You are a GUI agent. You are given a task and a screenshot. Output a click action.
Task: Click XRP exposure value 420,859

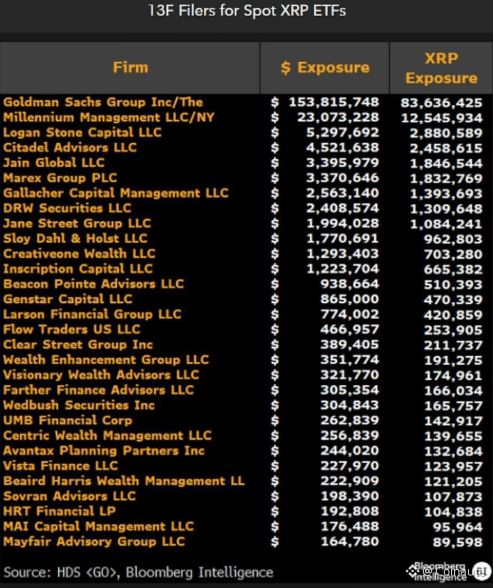453,315
